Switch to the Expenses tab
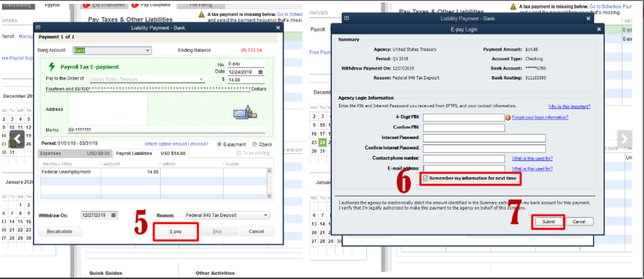644x279 pixels. (75, 153)
